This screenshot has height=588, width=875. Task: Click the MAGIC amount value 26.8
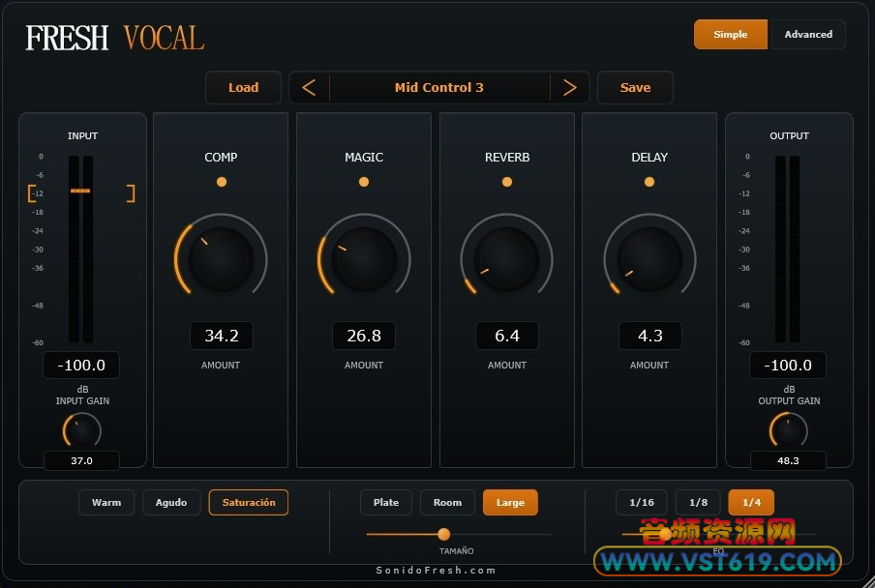[364, 336]
